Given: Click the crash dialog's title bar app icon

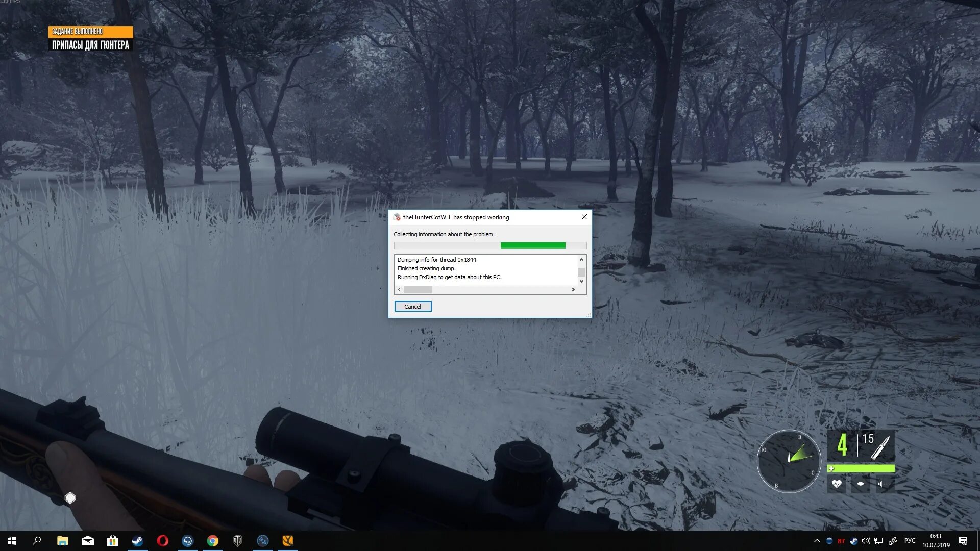Looking at the screenshot, I should click(x=397, y=217).
